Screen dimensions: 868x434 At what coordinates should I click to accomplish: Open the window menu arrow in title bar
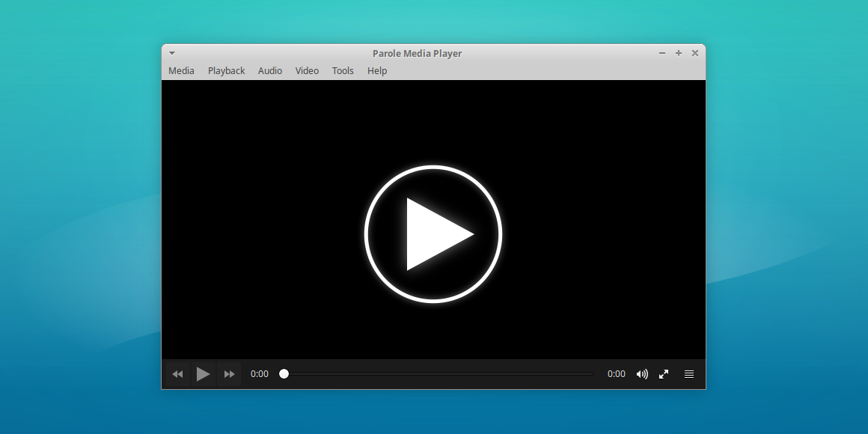click(172, 54)
